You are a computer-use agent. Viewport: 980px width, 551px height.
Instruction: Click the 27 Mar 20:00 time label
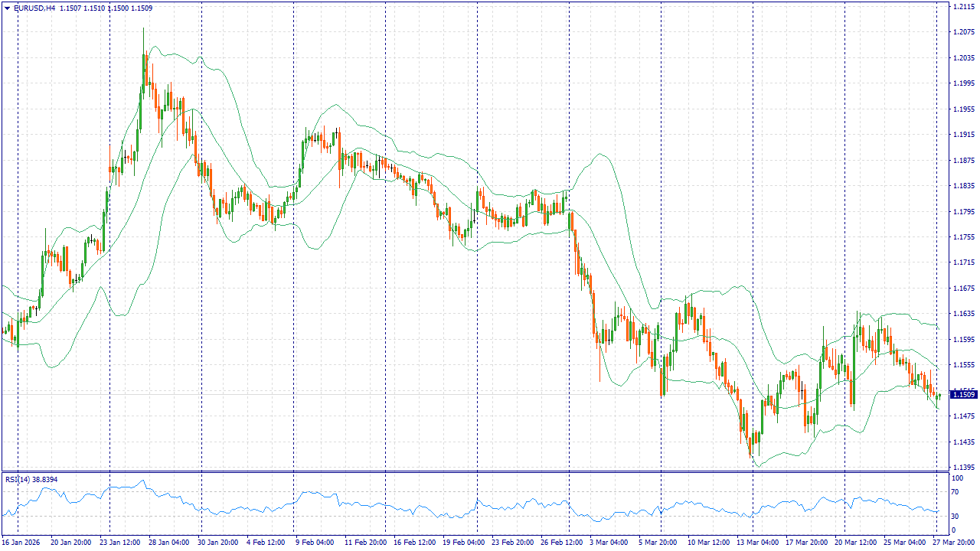point(954,542)
